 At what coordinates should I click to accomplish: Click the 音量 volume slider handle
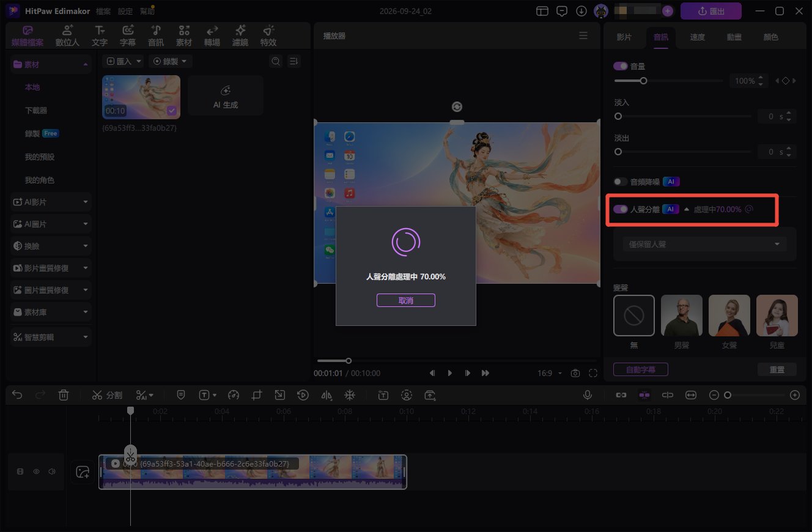click(x=643, y=81)
